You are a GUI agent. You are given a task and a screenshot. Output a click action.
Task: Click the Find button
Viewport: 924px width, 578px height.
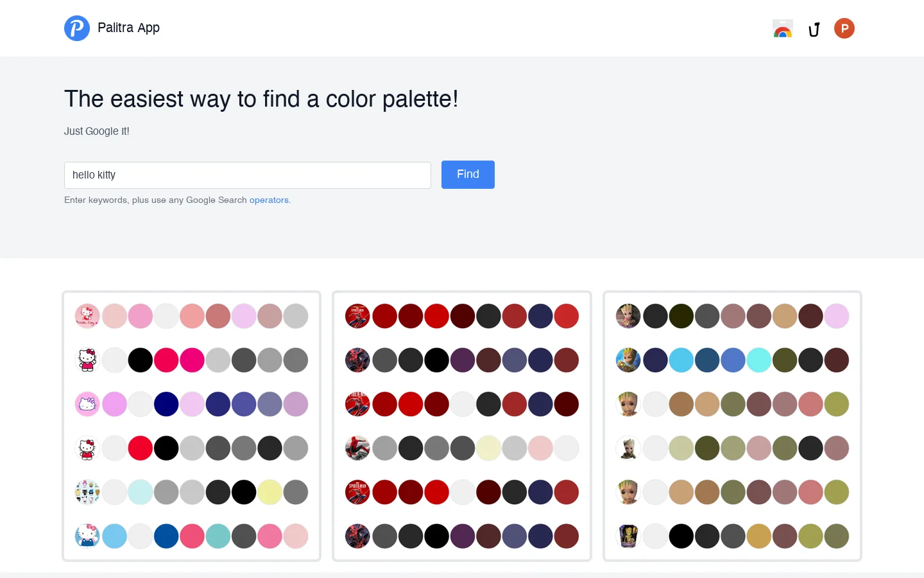coord(468,175)
